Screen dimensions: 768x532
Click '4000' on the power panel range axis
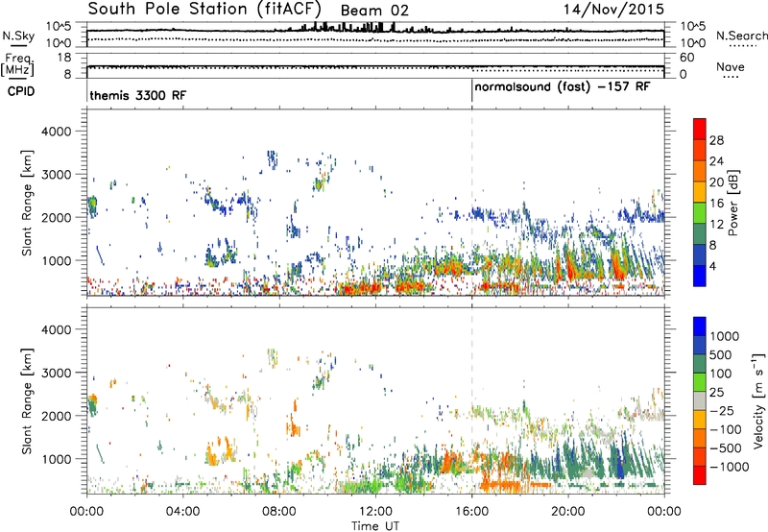pos(57,132)
